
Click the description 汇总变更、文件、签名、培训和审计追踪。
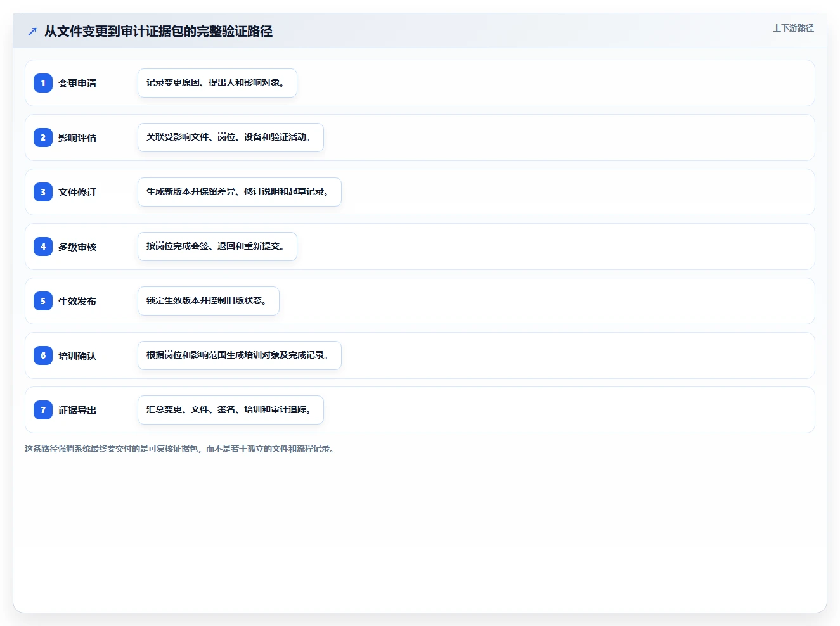231,410
